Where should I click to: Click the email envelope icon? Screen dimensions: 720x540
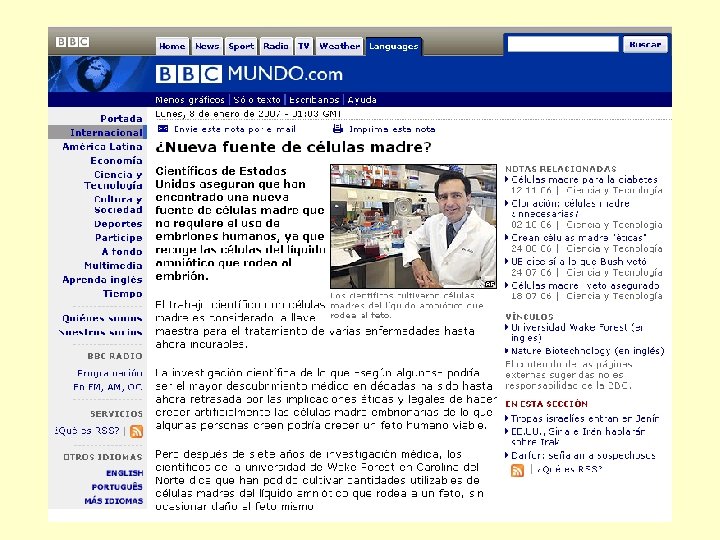[163, 129]
